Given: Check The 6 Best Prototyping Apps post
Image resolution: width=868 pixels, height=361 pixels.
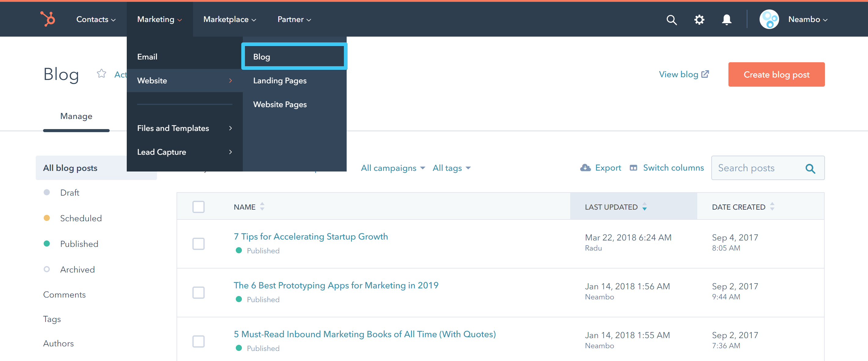Looking at the screenshot, I should coord(198,292).
